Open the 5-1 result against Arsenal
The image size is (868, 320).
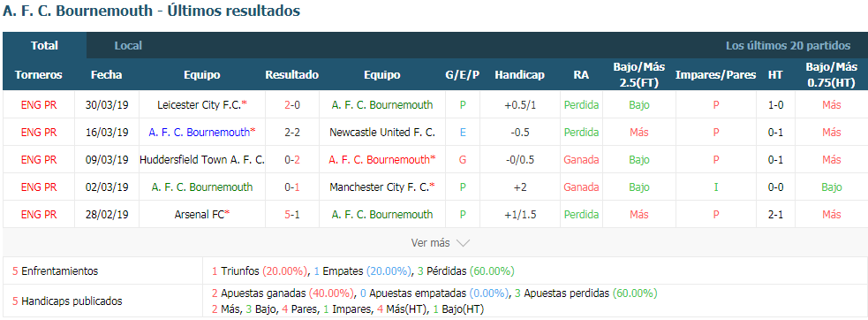tap(292, 214)
